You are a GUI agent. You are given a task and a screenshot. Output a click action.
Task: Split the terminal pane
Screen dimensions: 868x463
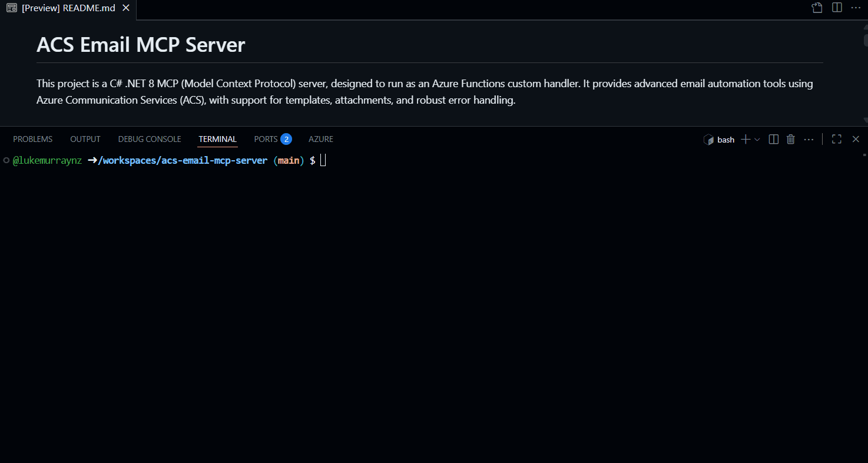[x=774, y=139]
